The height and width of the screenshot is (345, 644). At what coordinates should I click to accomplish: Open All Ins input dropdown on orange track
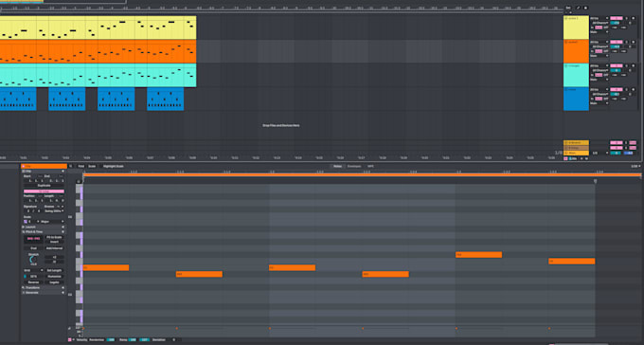click(x=599, y=42)
